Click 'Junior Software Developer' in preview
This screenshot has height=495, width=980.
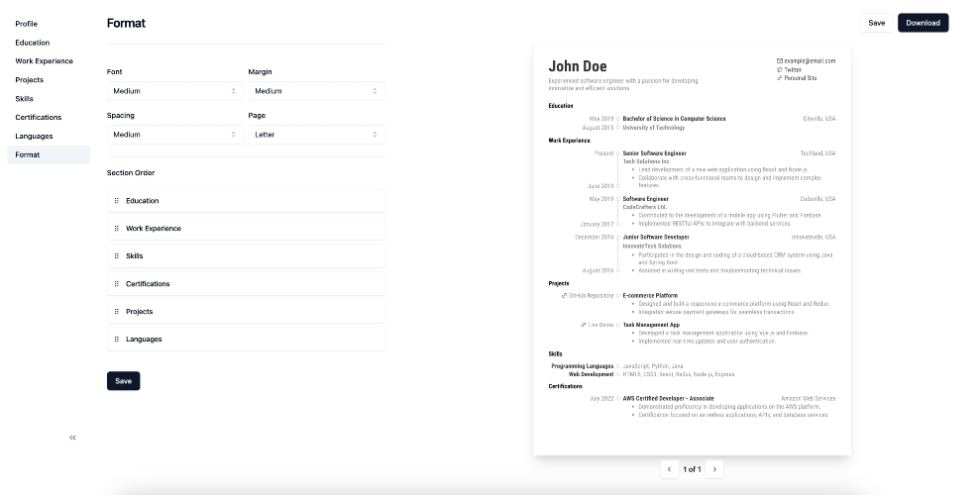656,238
